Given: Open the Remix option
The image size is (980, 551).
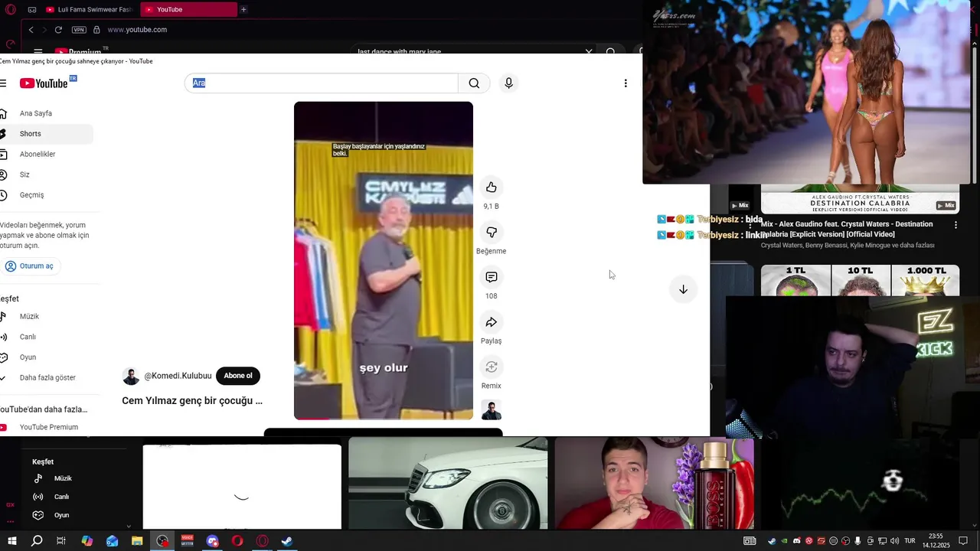Looking at the screenshot, I should pyautogui.click(x=492, y=367).
